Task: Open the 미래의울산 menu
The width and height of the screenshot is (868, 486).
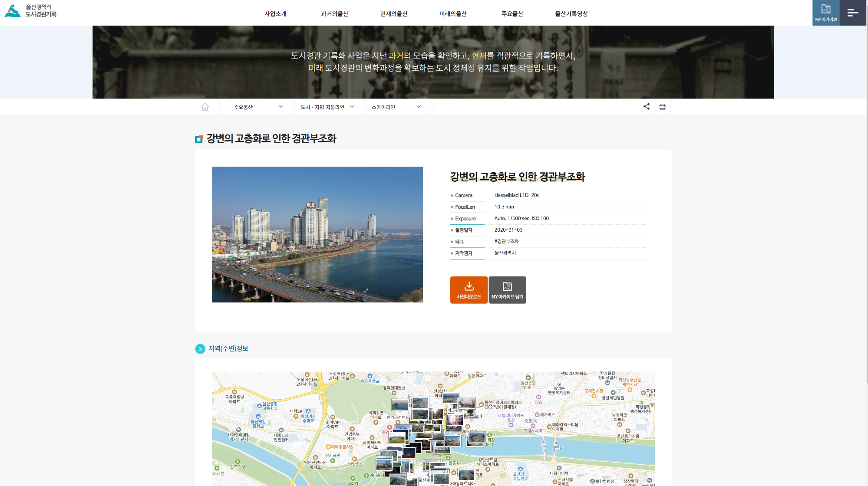Action: click(453, 13)
